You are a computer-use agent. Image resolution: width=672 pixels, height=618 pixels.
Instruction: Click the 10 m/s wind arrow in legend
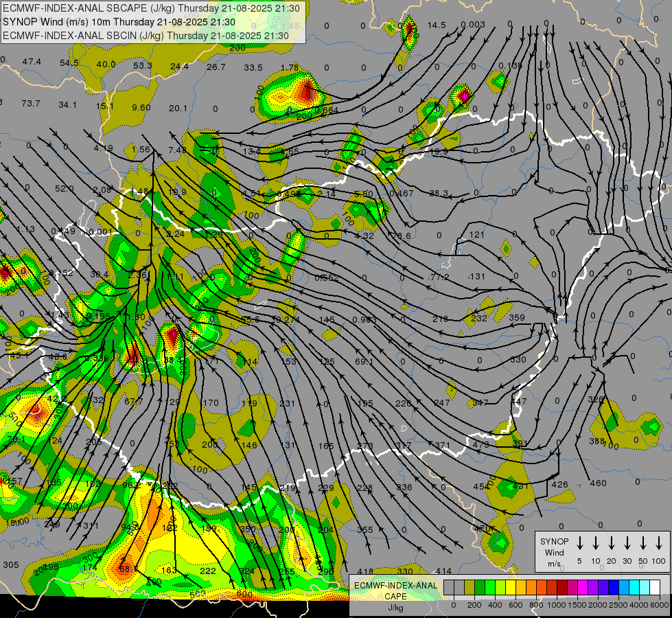[595, 543]
